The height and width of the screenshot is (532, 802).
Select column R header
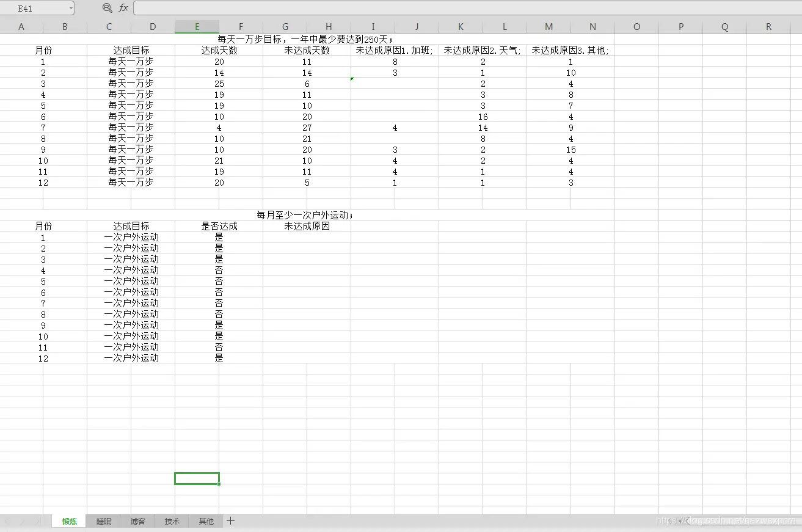pos(768,27)
